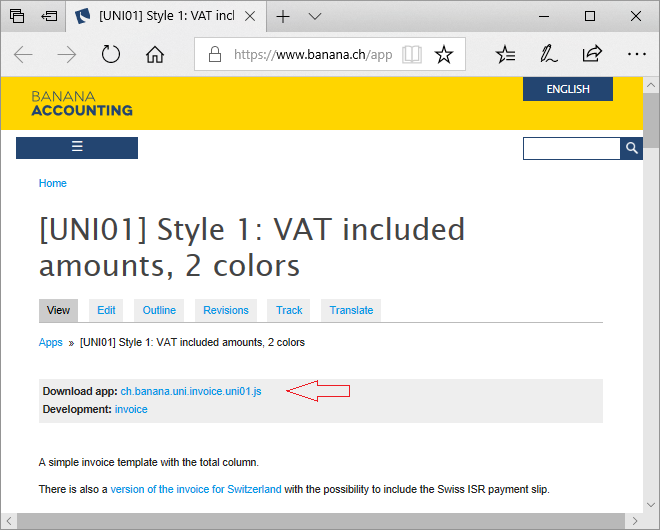Click the banana.ch address bar URL
660x530 pixels.
click(x=313, y=54)
